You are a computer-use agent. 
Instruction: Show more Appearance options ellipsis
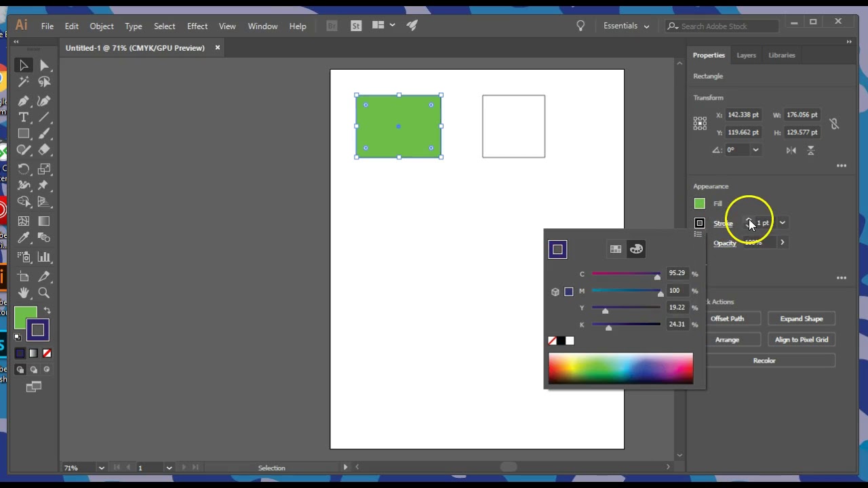(x=842, y=278)
